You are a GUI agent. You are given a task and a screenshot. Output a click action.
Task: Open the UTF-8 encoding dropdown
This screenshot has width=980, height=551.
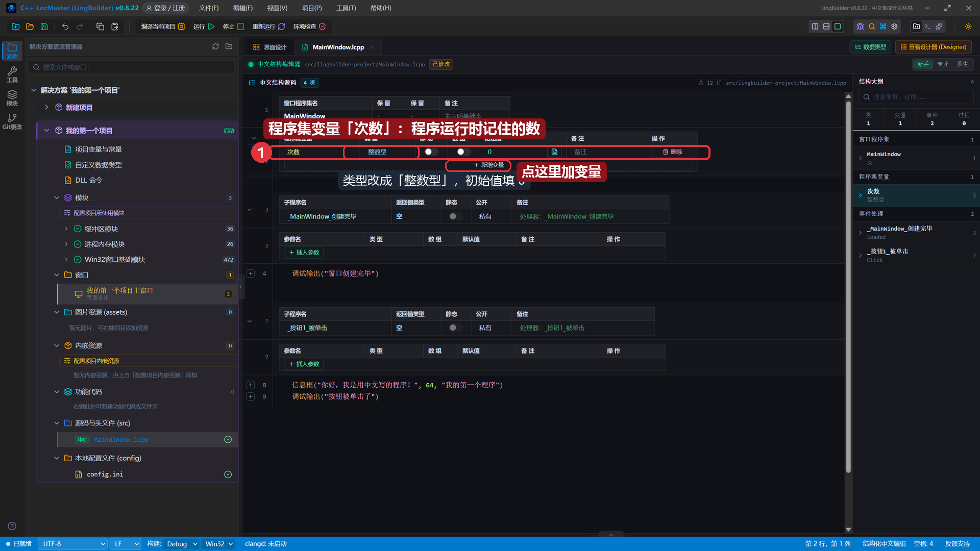click(72, 544)
